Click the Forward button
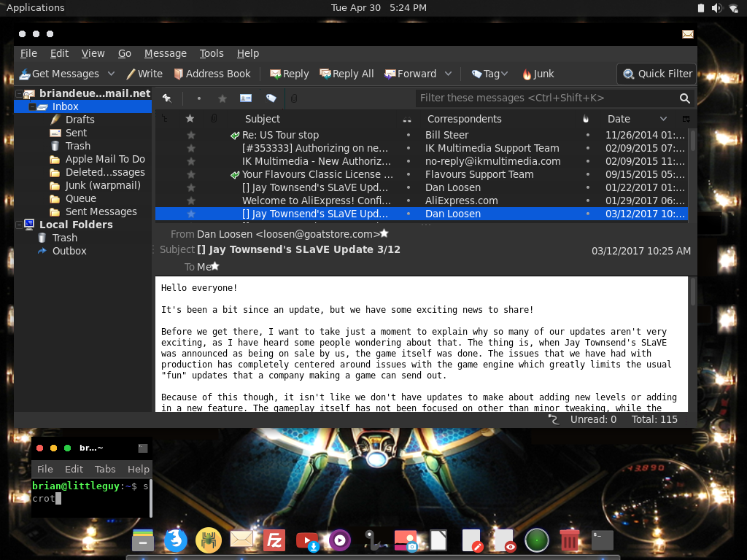 (411, 74)
